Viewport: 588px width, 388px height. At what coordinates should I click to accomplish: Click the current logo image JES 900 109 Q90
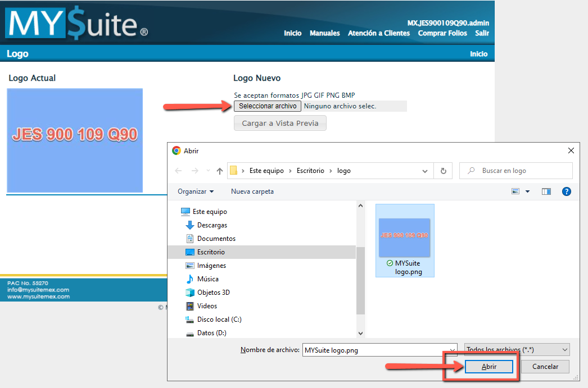[75, 140]
